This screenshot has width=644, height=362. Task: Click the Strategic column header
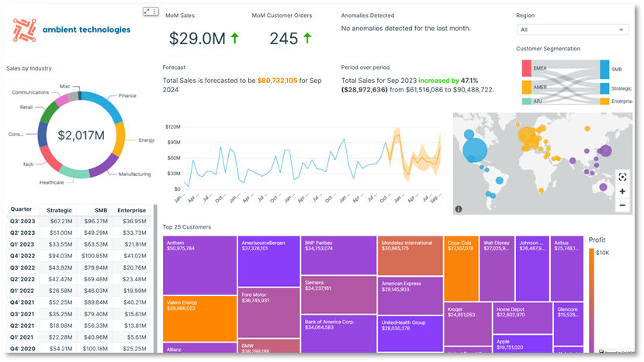click(x=59, y=210)
